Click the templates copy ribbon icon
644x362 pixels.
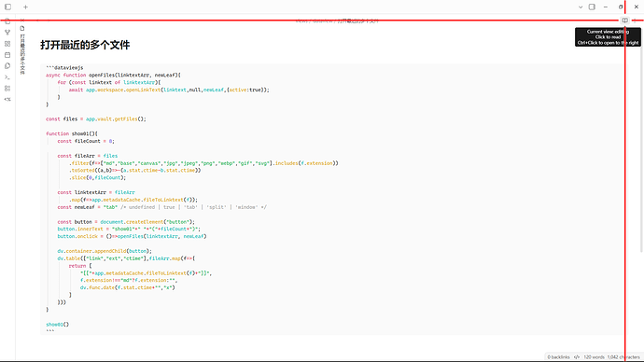point(7,65)
